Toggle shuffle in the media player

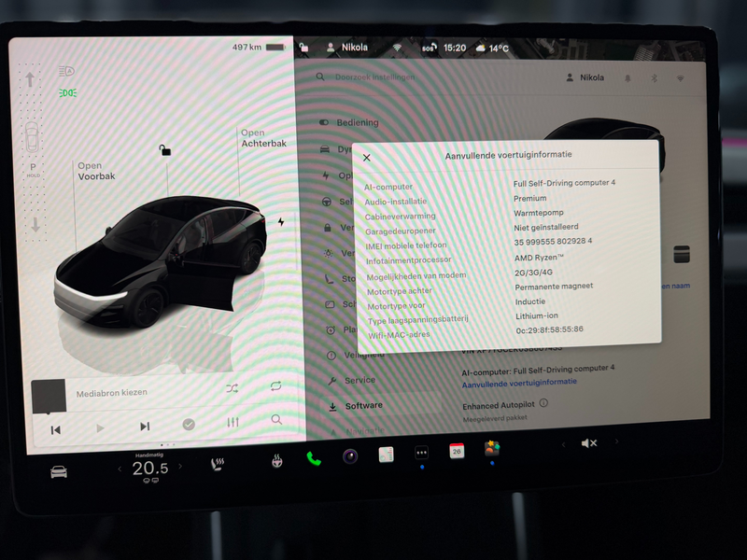click(233, 388)
